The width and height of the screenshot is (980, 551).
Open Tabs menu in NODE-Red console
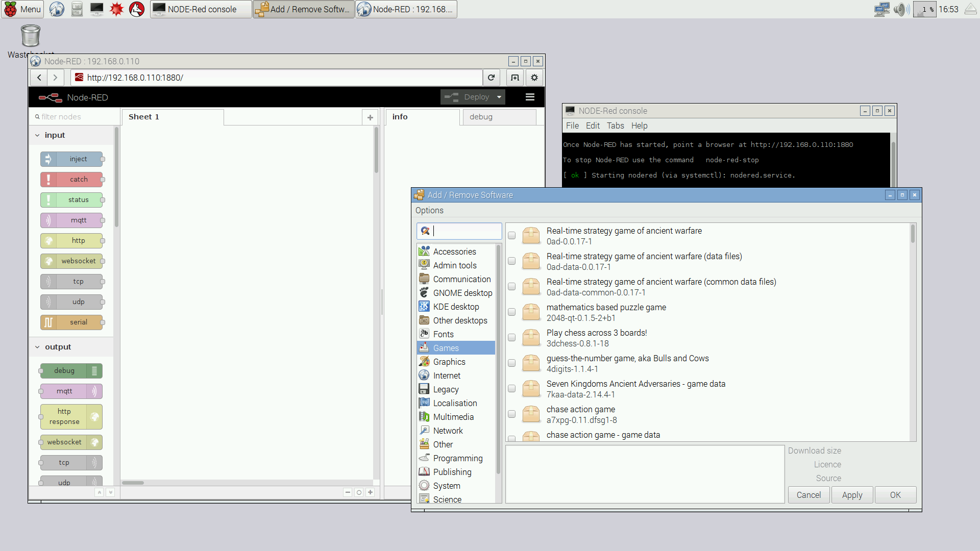[x=615, y=126]
